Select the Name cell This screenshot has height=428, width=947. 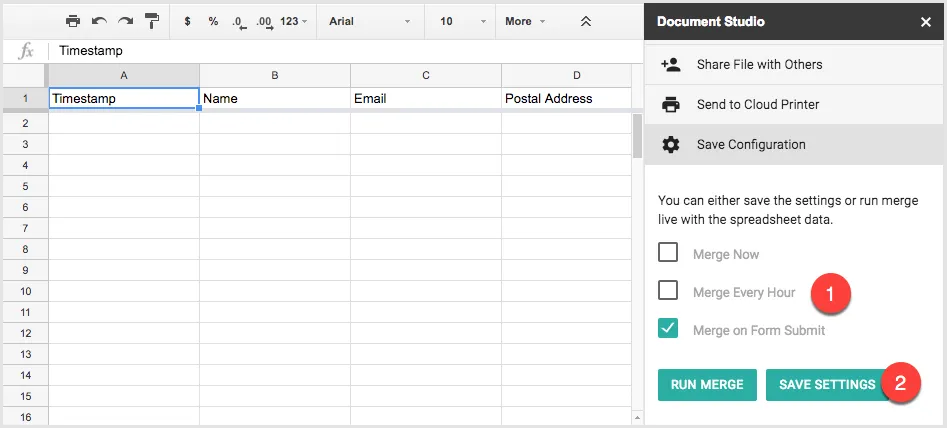(275, 98)
